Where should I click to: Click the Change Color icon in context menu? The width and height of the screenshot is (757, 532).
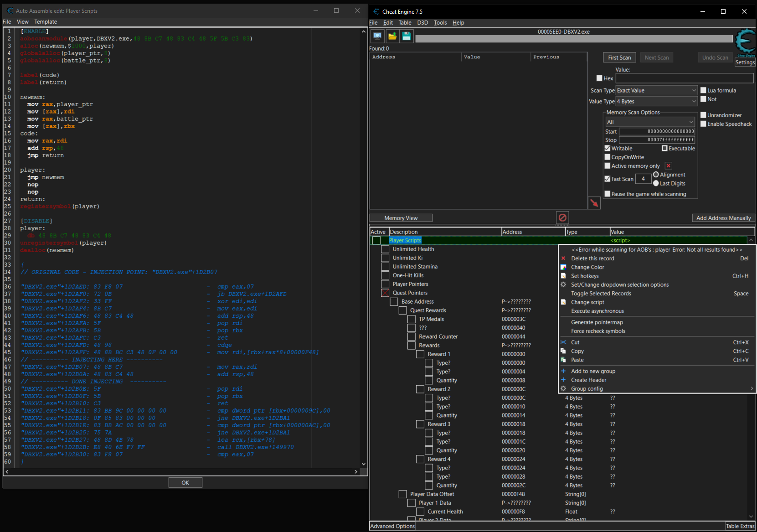563,267
